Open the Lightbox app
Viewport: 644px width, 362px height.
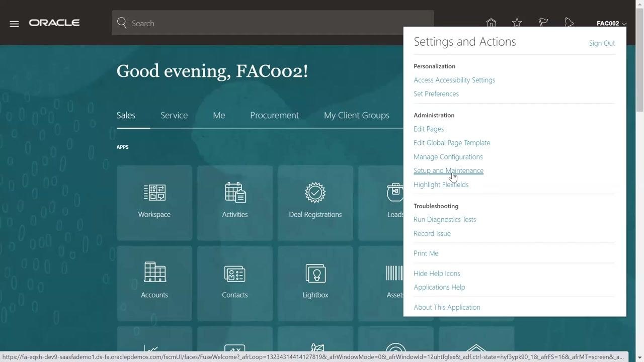point(315,284)
